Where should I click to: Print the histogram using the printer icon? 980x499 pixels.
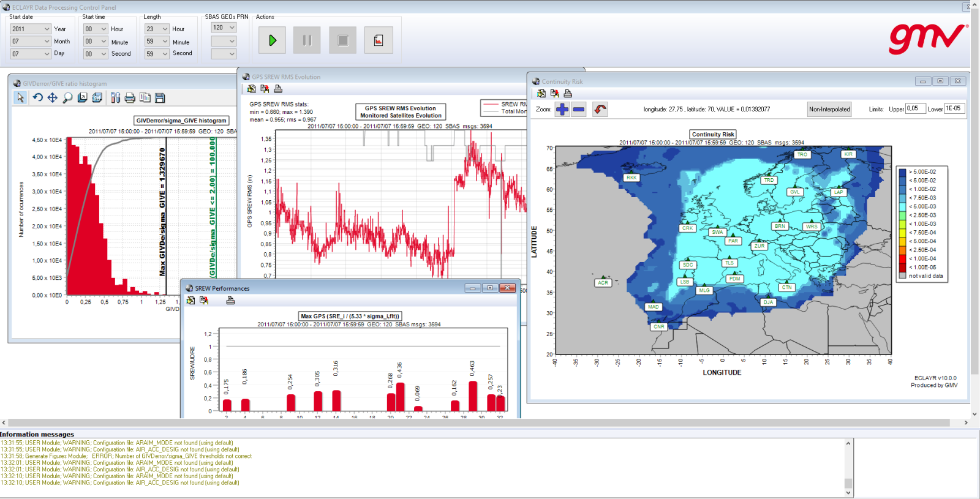point(130,97)
